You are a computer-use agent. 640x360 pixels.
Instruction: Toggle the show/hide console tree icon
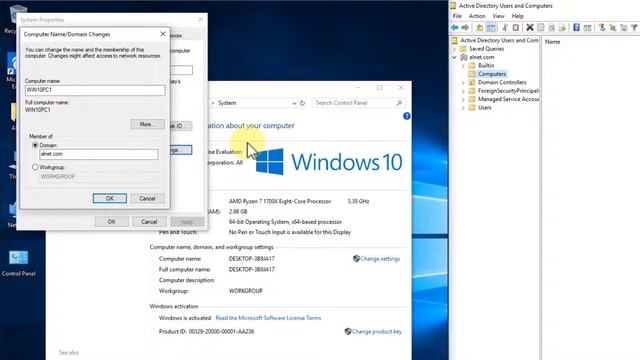[491, 27]
